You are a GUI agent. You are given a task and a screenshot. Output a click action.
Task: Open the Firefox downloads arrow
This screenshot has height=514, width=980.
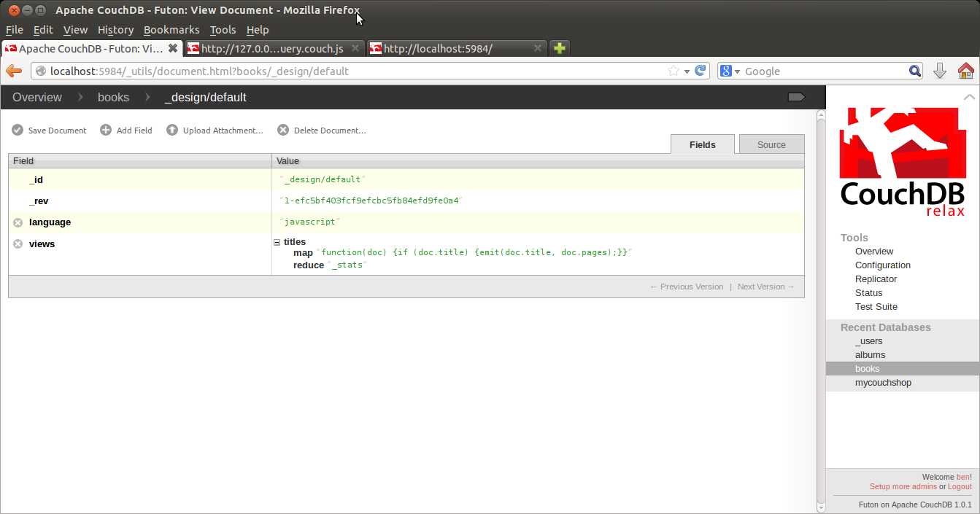coord(940,71)
